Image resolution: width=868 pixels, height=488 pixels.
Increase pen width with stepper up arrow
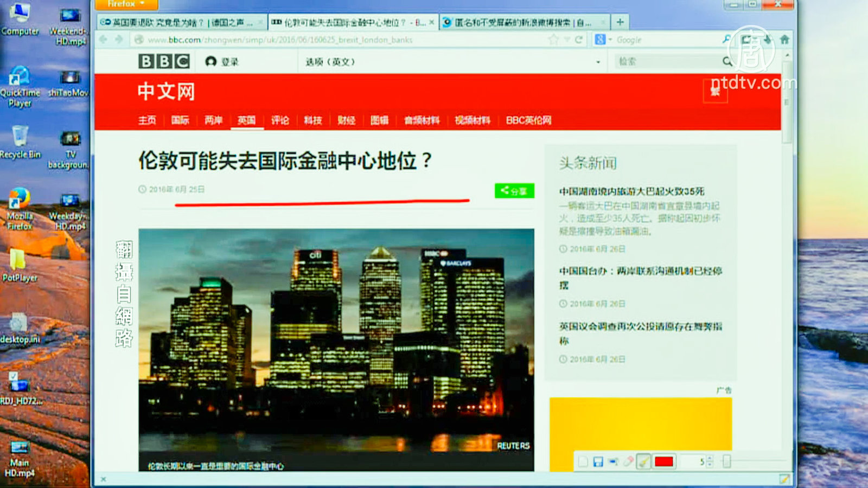pos(710,458)
